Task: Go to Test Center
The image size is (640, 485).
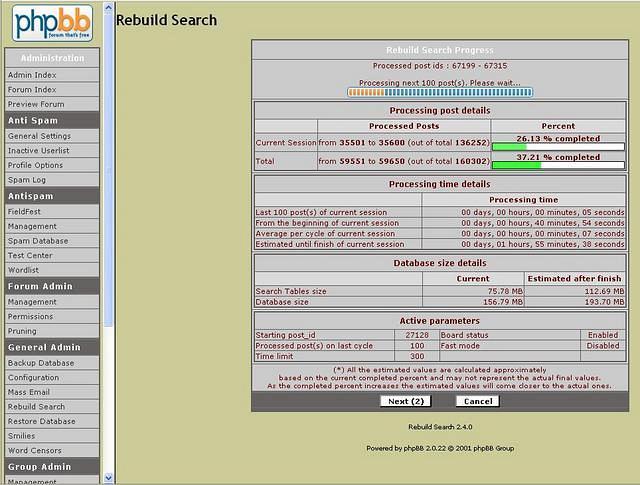Action: pos(30,255)
